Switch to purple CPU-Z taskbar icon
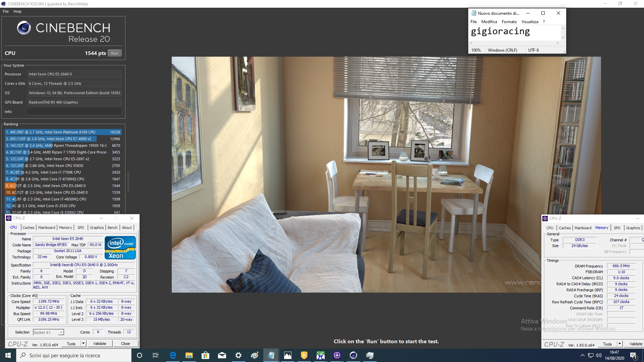The width and height of the screenshot is (644, 362). click(x=337, y=355)
